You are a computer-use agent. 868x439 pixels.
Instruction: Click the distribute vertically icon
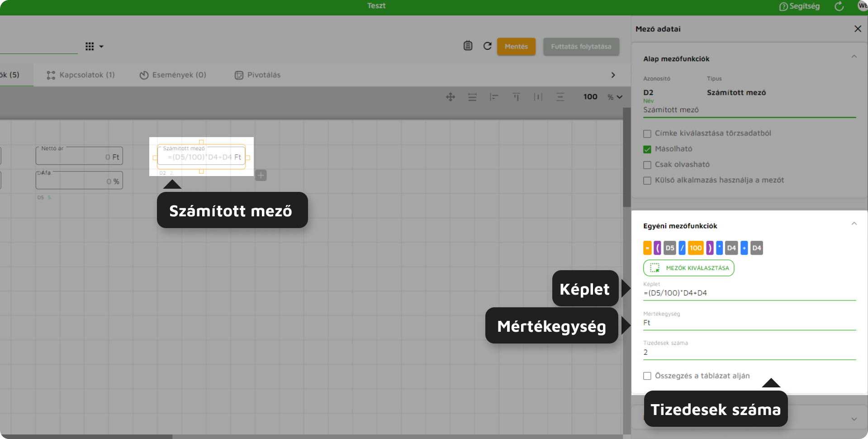click(560, 97)
